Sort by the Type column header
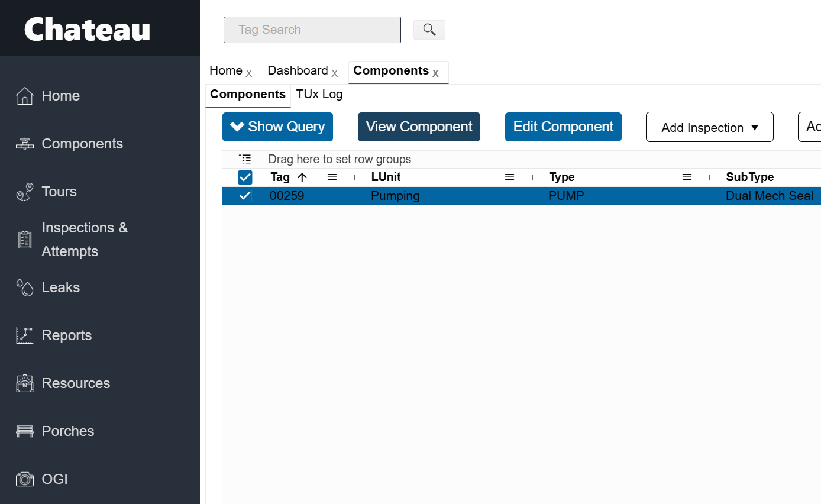 pyautogui.click(x=562, y=177)
